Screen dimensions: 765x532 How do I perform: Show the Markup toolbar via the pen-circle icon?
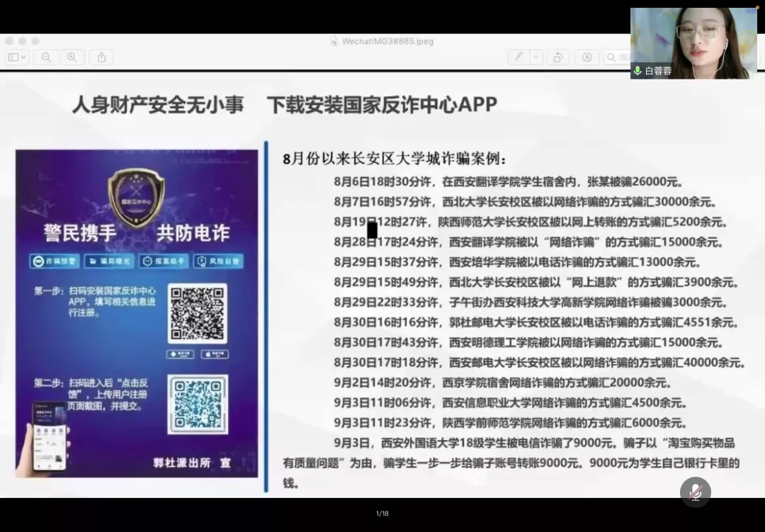coord(586,57)
